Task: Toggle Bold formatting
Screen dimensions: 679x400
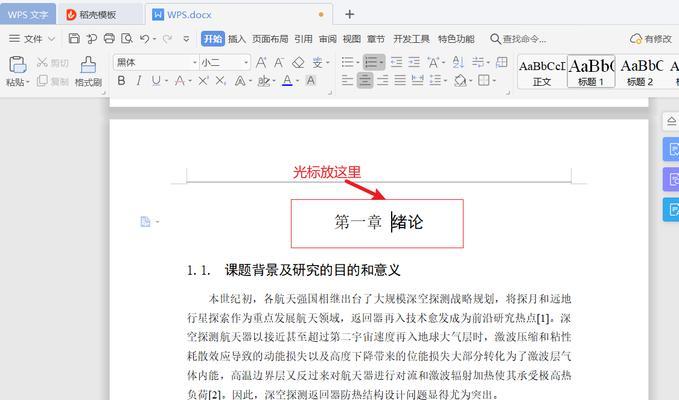Action: (121, 81)
